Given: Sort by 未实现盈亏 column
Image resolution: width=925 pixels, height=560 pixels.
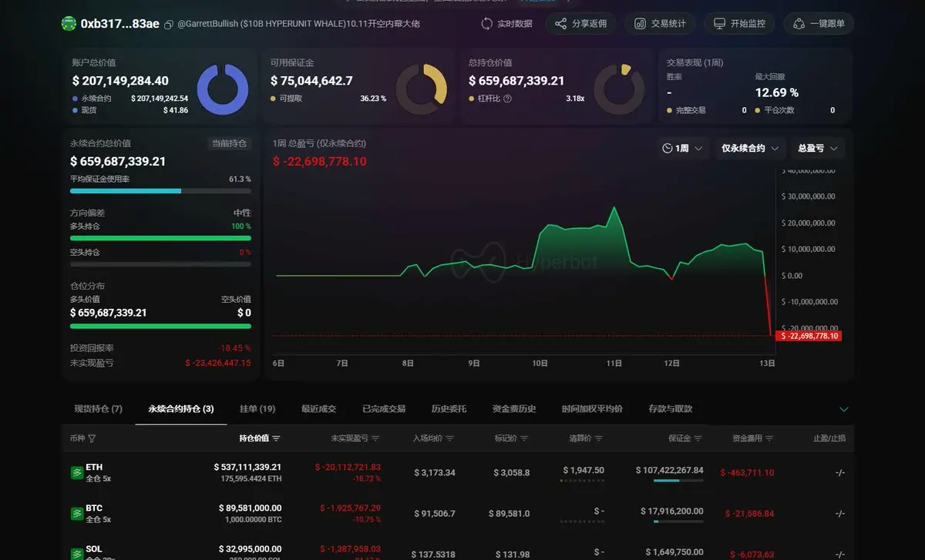Looking at the screenshot, I should pos(355,438).
